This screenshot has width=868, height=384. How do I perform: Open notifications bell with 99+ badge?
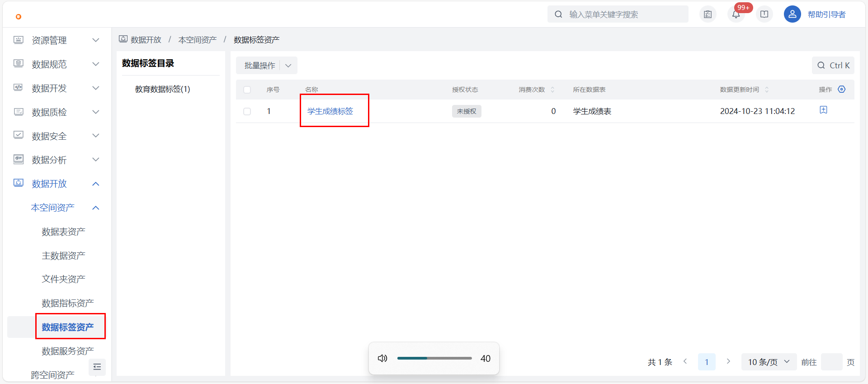736,14
